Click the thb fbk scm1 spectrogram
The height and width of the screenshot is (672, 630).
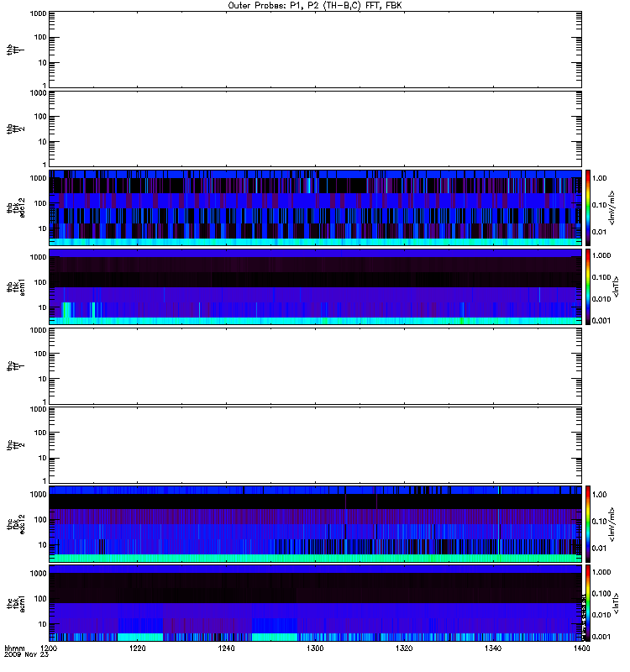coord(315,286)
